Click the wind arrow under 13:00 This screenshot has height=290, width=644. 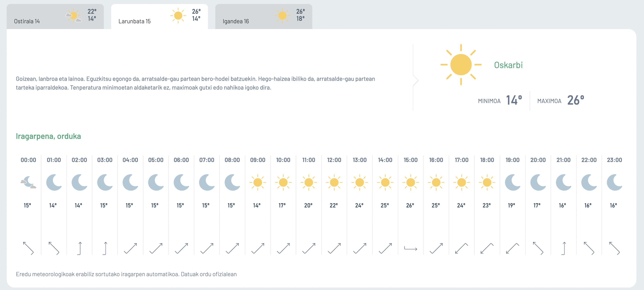359,248
